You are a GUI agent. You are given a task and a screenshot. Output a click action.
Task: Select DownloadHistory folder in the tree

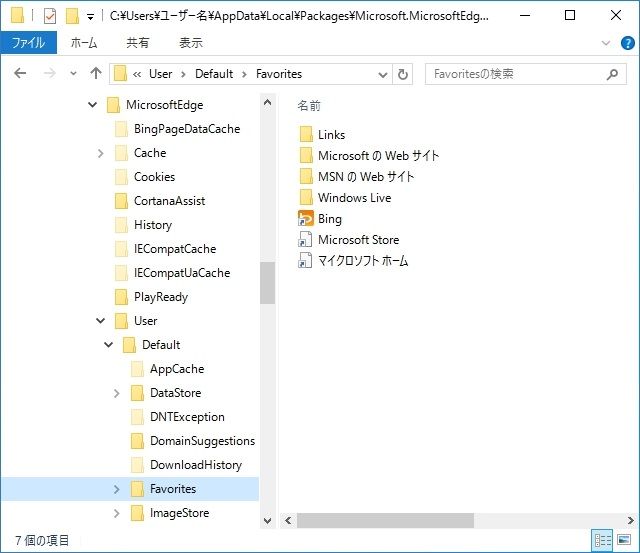point(196,465)
